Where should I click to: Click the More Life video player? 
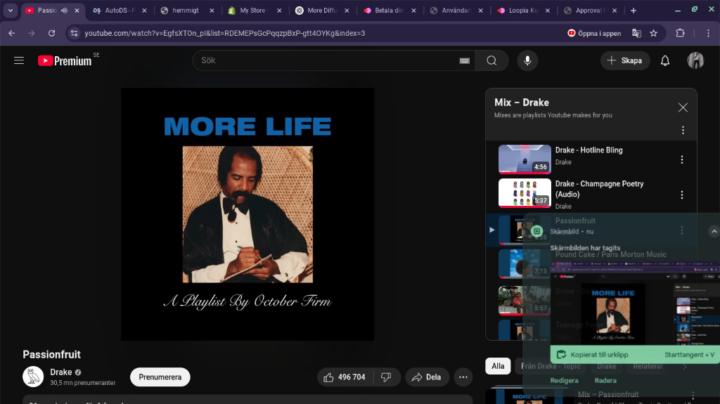[247, 214]
